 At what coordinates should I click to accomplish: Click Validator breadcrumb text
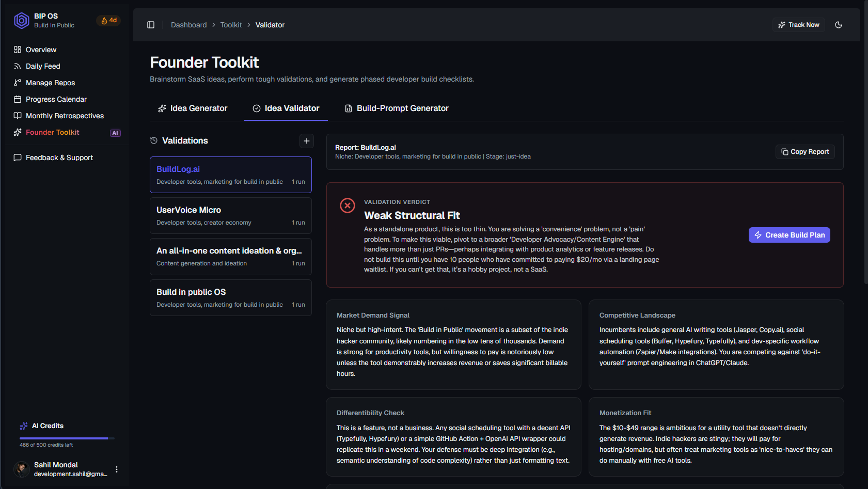[270, 25]
